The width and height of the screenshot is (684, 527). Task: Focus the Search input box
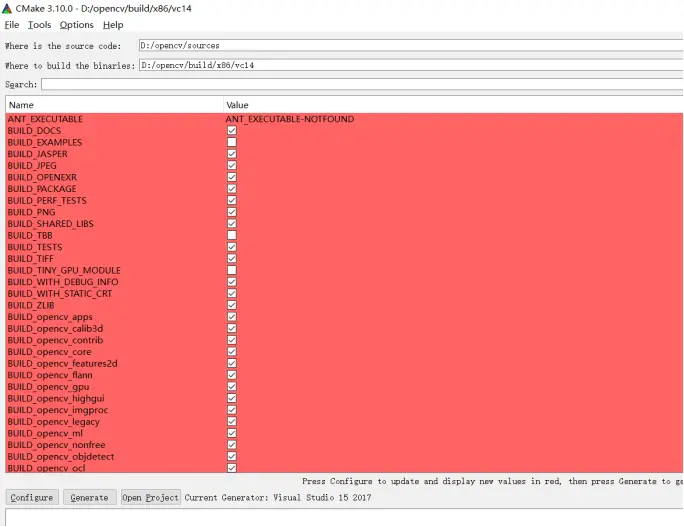point(362,84)
